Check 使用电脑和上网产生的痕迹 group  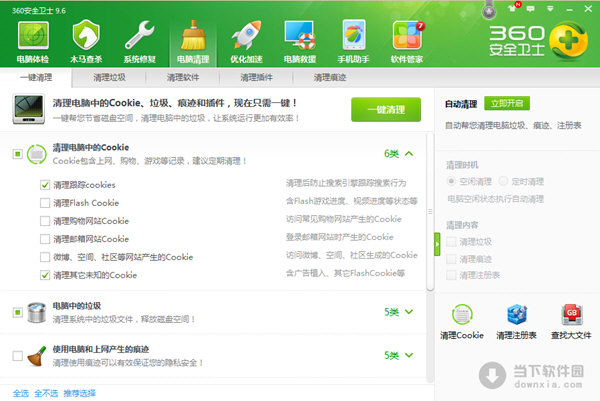(x=18, y=355)
